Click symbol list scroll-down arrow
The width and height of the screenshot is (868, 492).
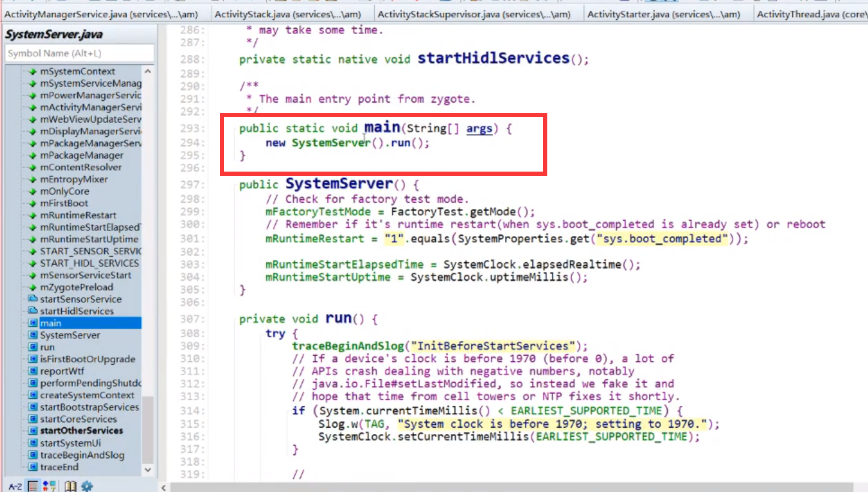(x=148, y=470)
